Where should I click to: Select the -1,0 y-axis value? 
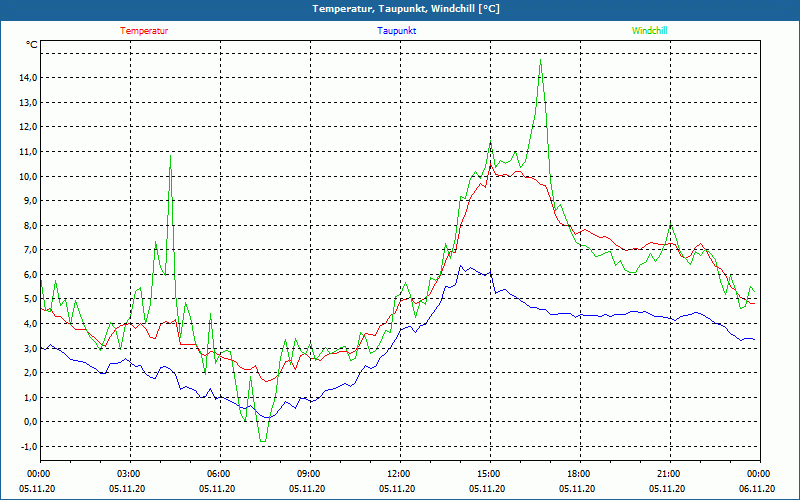[x=29, y=446]
